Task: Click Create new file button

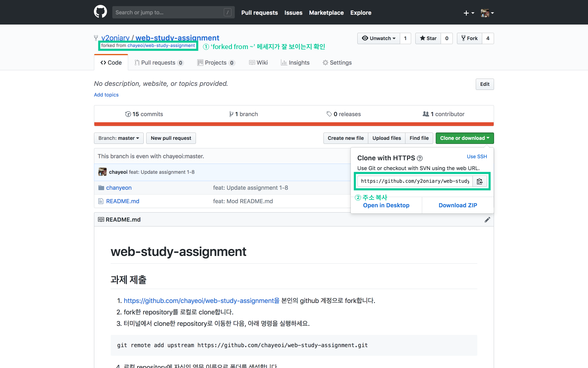Action: pos(346,138)
